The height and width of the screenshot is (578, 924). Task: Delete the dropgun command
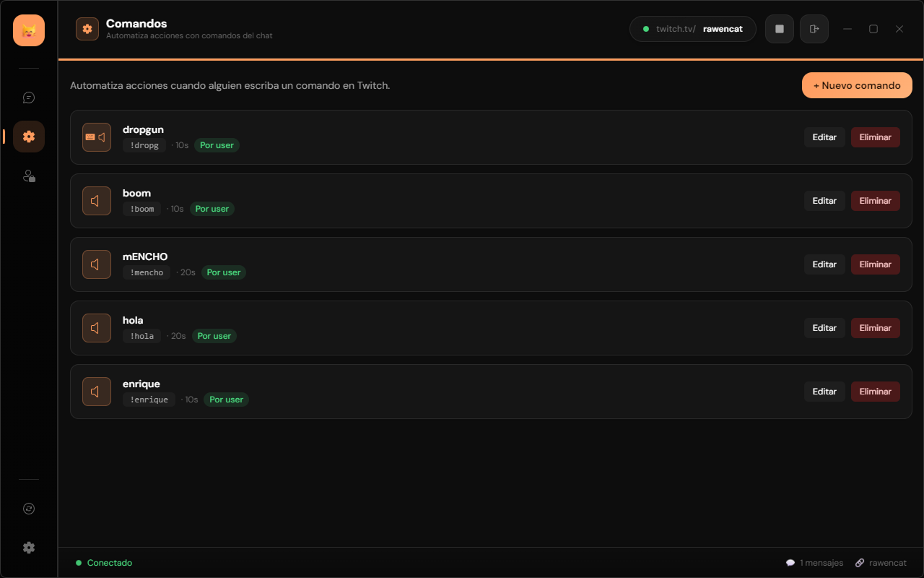click(x=876, y=137)
